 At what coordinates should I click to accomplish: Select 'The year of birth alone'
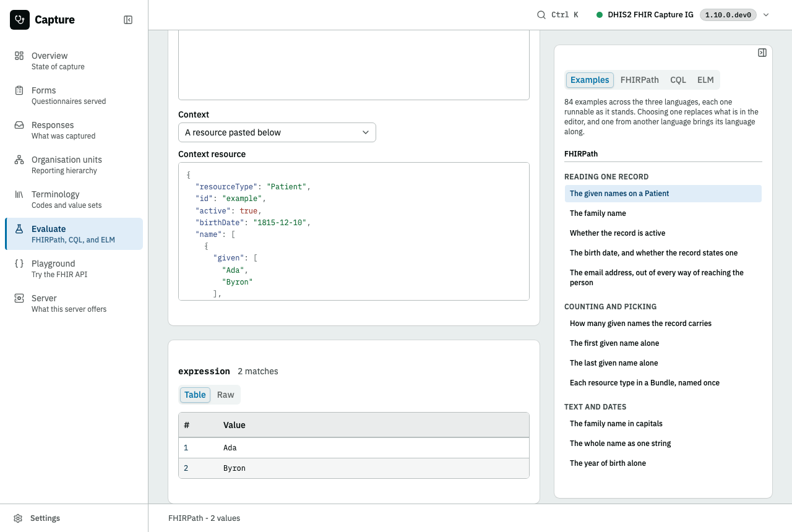point(663,463)
